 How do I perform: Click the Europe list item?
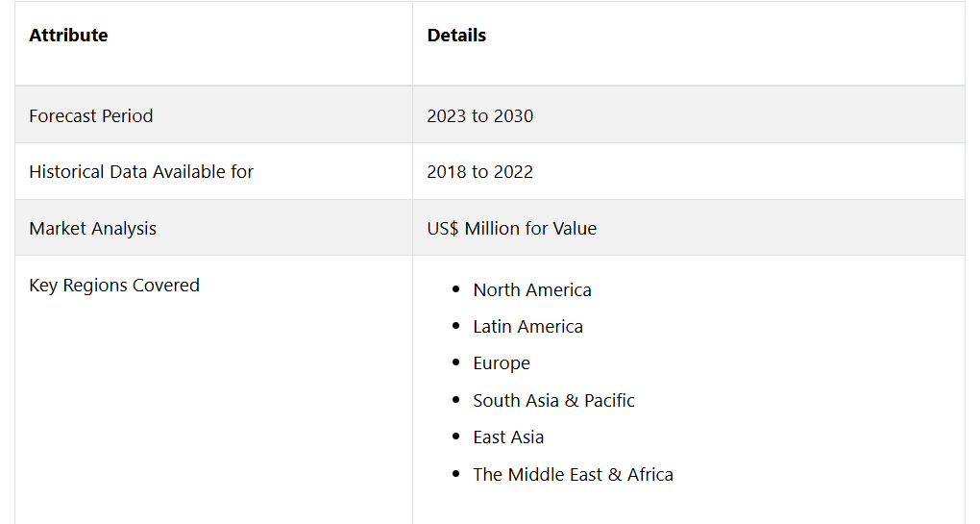(x=502, y=363)
